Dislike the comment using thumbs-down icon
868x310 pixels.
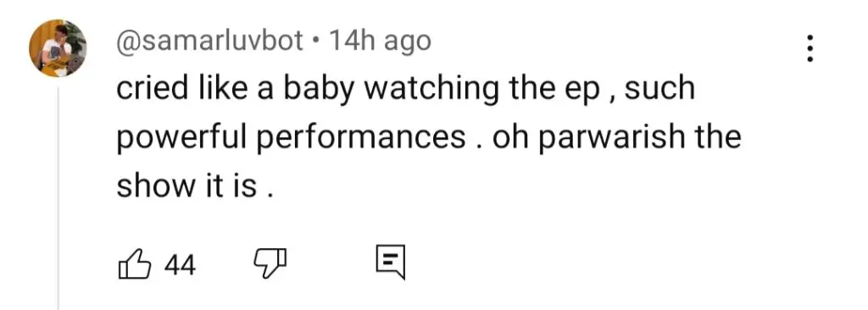pos(270,263)
